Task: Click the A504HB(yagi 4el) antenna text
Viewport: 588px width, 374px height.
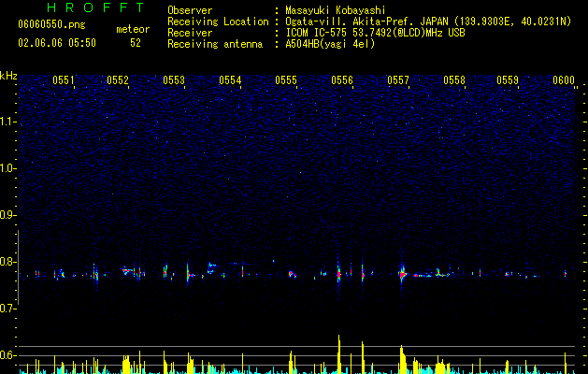Action: 330,44
